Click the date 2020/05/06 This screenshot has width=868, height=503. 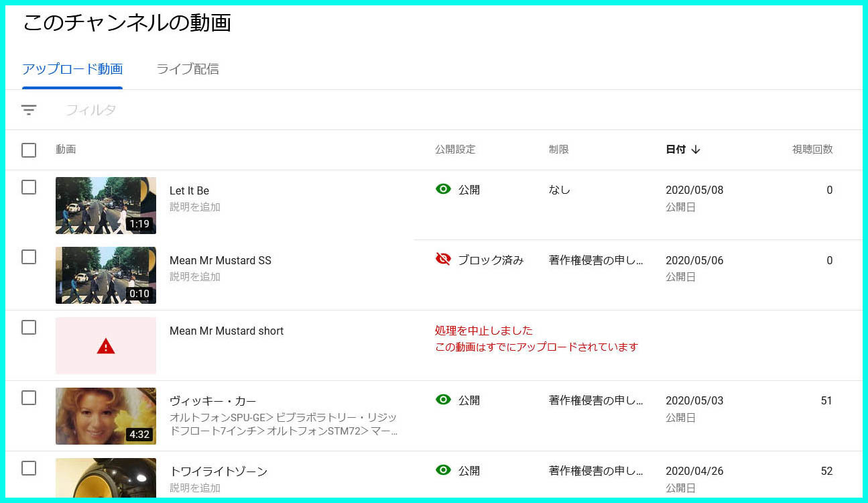click(x=694, y=260)
